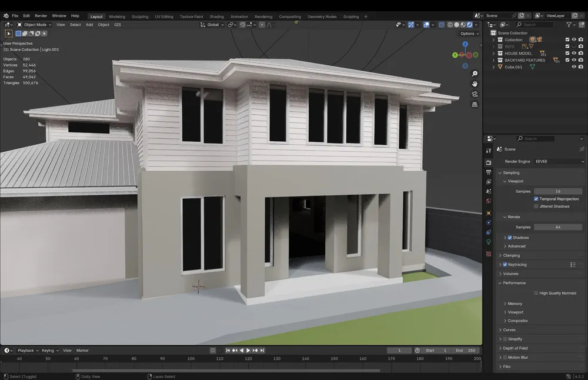Select wireframe viewport shading icon
The width and height of the screenshot is (588, 380).
point(450,25)
